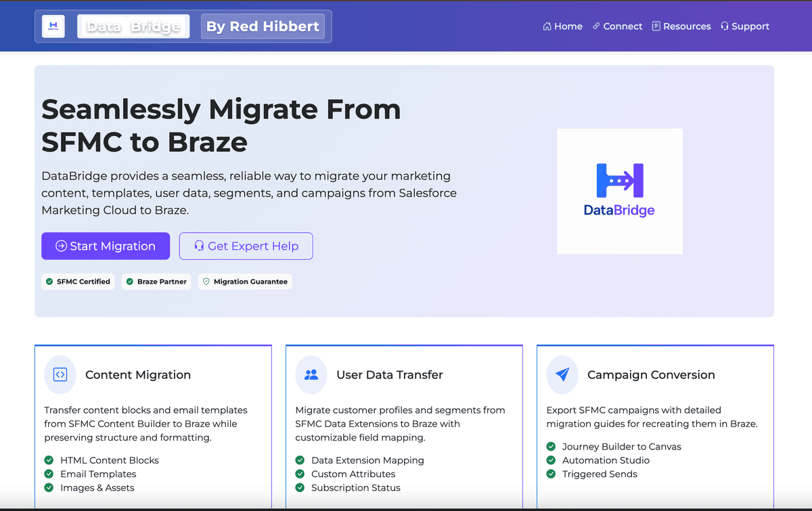Open the Resources nav link

[681, 26]
